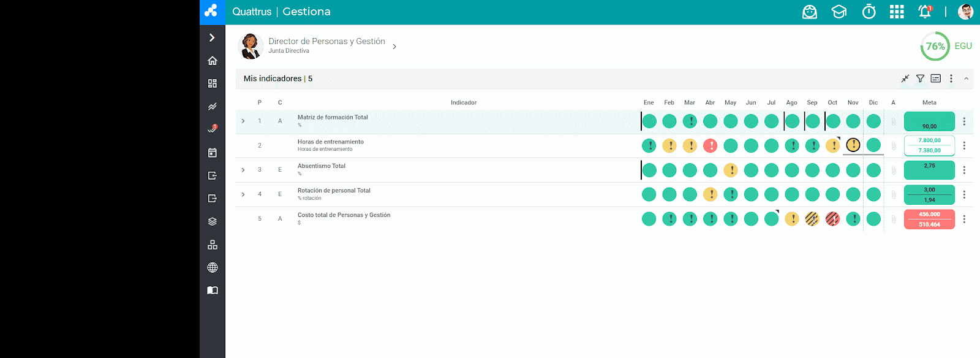This screenshot has height=358, width=980.
Task: Expand the Rotación de personal Total row
Action: 243,195
